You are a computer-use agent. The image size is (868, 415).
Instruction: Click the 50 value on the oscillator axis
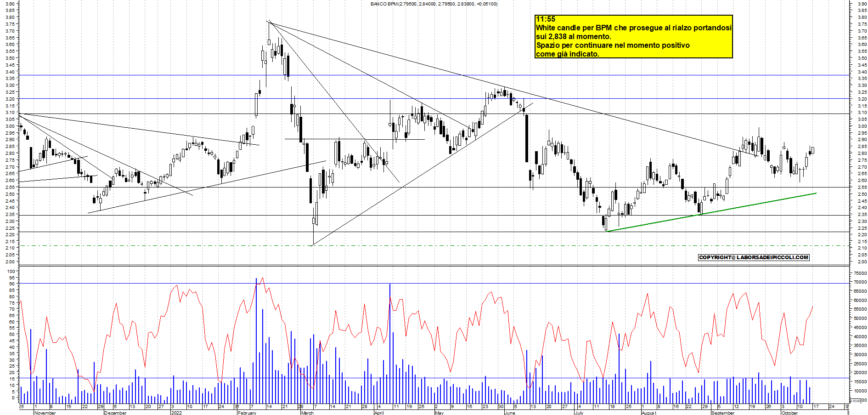pos(12,335)
